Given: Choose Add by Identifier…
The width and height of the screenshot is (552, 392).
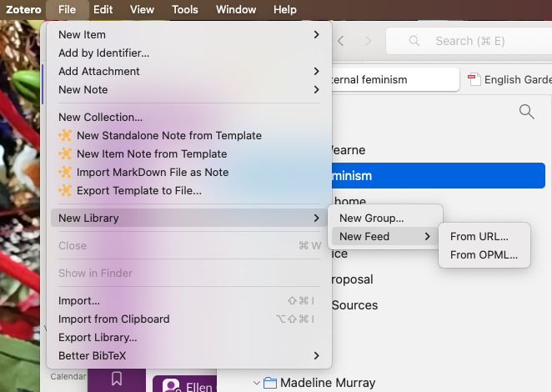Looking at the screenshot, I should 189,53.
